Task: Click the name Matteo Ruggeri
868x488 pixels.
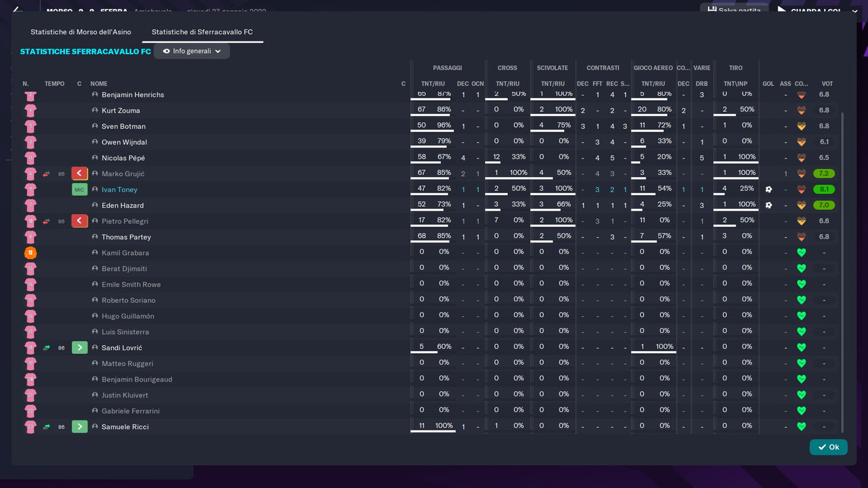Action: point(127,364)
